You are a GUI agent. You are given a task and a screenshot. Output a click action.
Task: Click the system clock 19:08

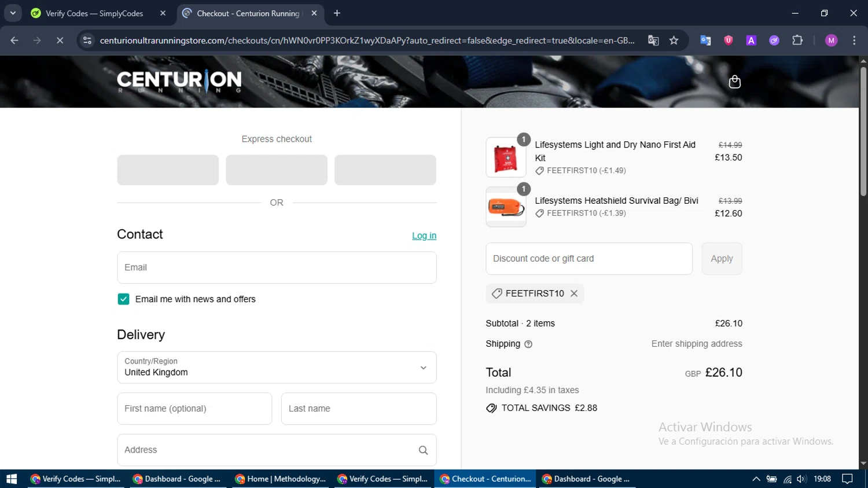822,479
